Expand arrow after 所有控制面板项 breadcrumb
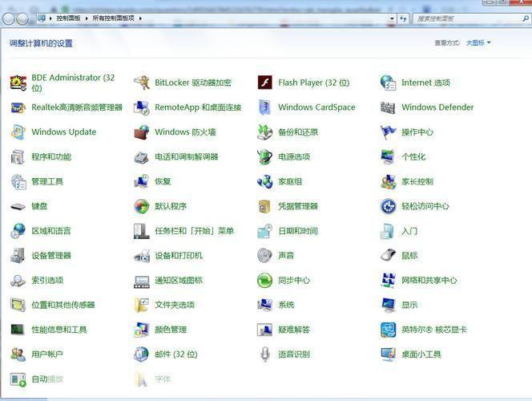This screenshot has width=532, height=401. click(140, 18)
